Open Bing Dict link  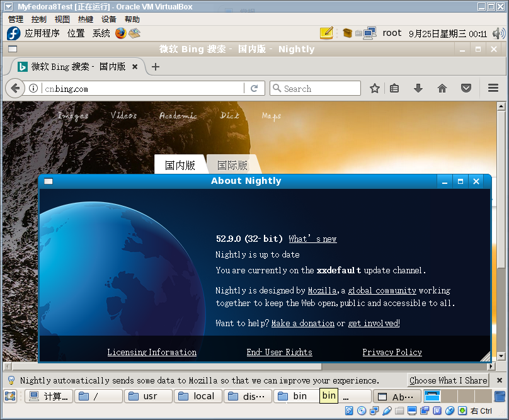click(229, 115)
